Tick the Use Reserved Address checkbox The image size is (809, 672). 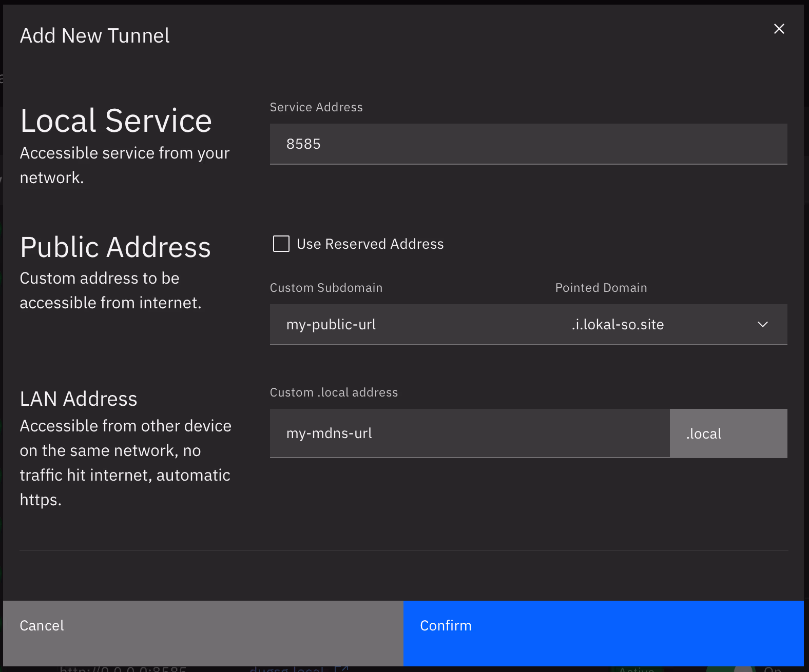pos(281,244)
